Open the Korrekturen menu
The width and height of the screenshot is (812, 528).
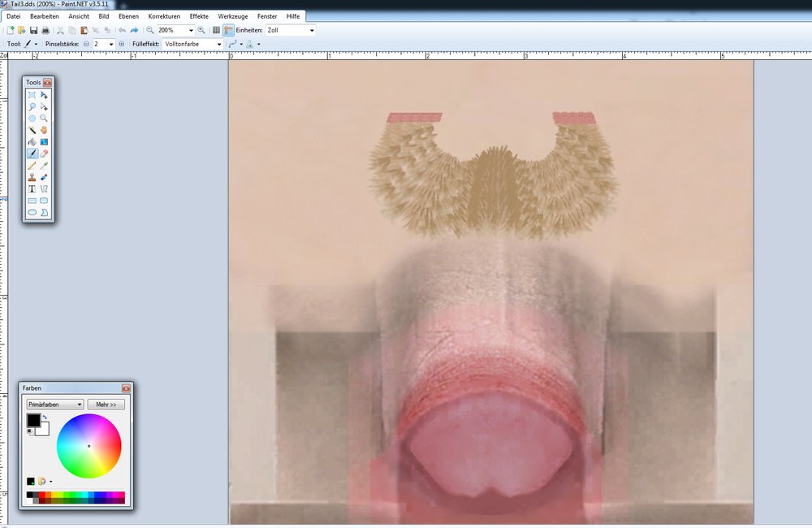[164, 16]
